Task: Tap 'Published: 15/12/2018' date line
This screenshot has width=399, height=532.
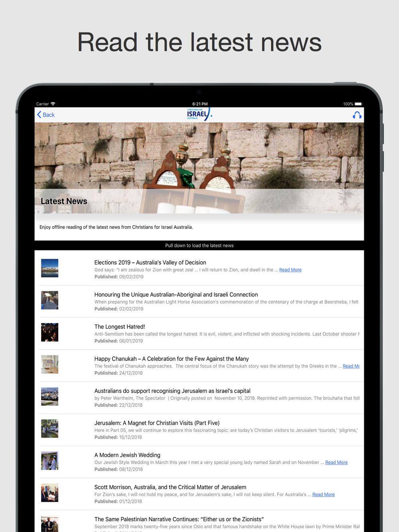Action: coord(118,437)
